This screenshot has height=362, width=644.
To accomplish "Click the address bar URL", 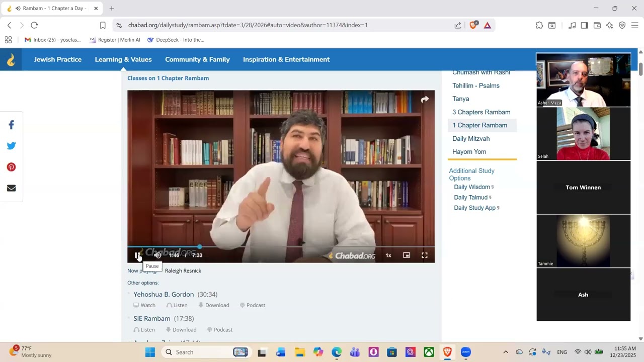I will (248, 25).
